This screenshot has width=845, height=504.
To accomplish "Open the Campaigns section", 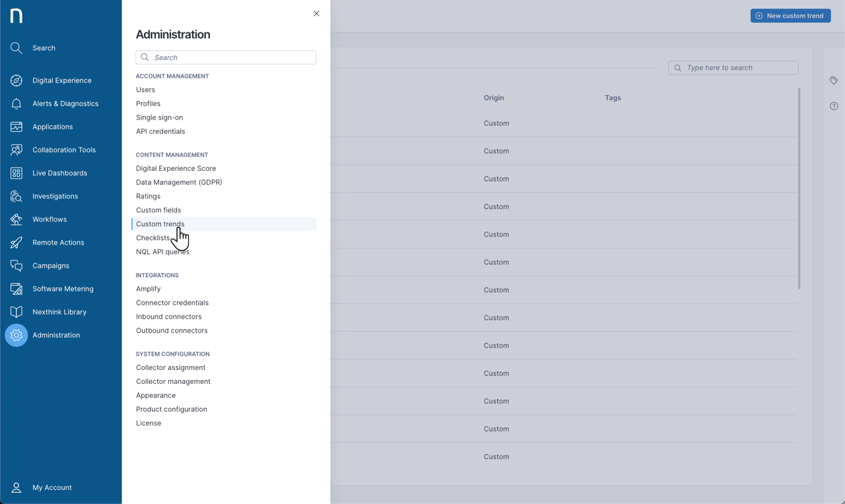I will (16, 265).
